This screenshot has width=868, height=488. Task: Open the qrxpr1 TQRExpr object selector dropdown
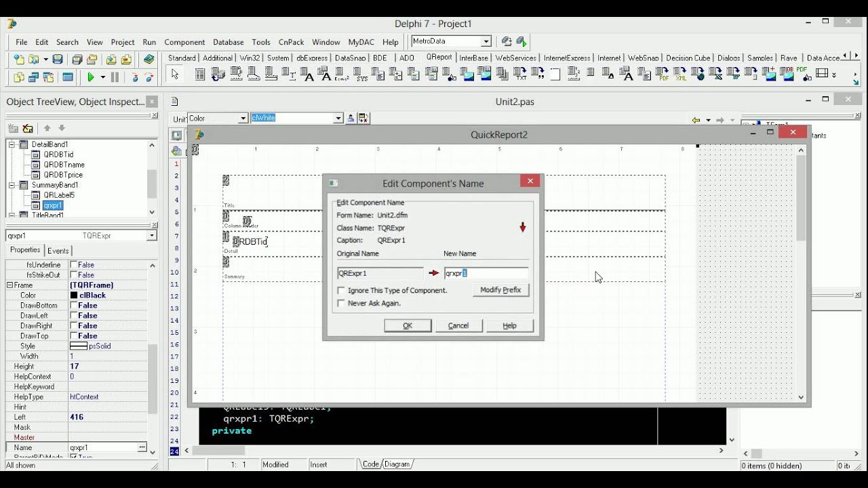click(x=151, y=236)
